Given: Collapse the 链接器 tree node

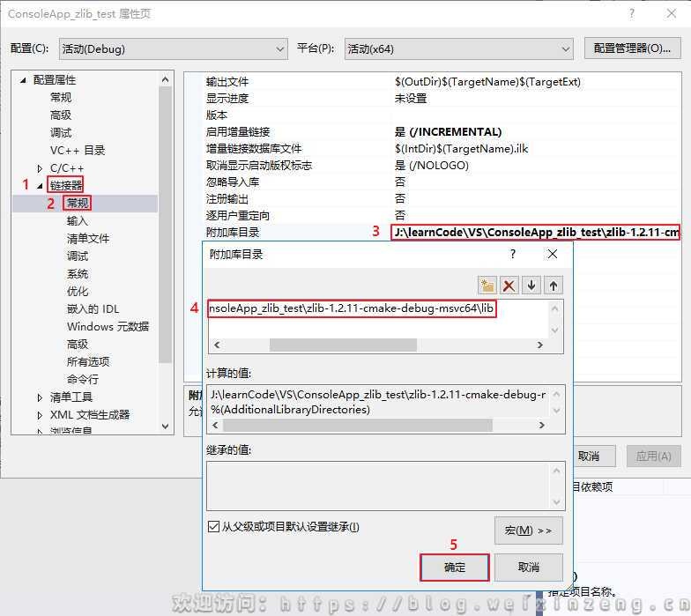Looking at the screenshot, I should coord(41,186).
